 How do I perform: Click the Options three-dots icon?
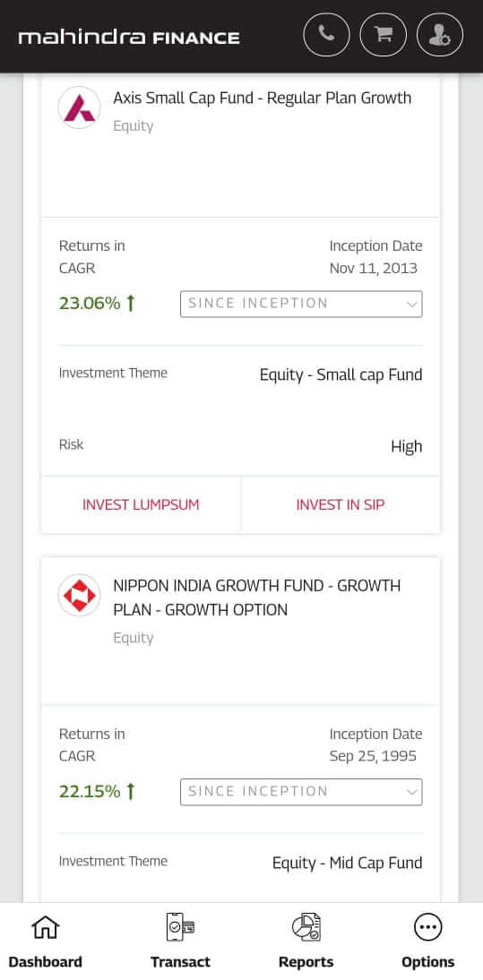428,927
